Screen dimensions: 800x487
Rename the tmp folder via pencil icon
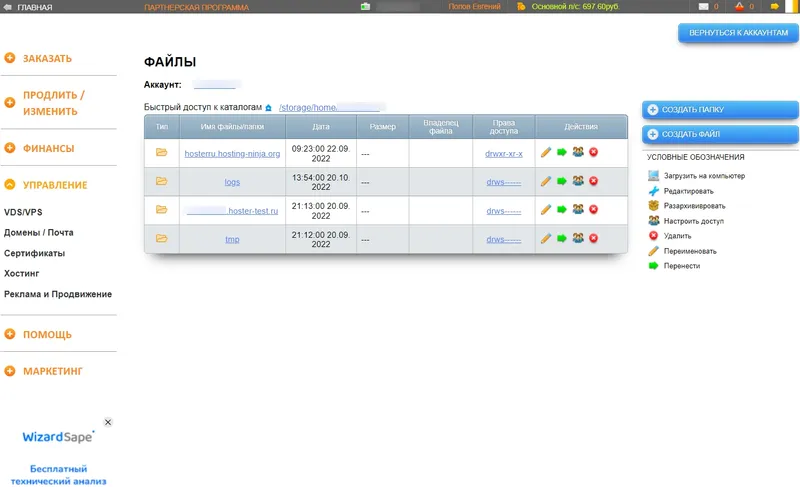pos(546,238)
